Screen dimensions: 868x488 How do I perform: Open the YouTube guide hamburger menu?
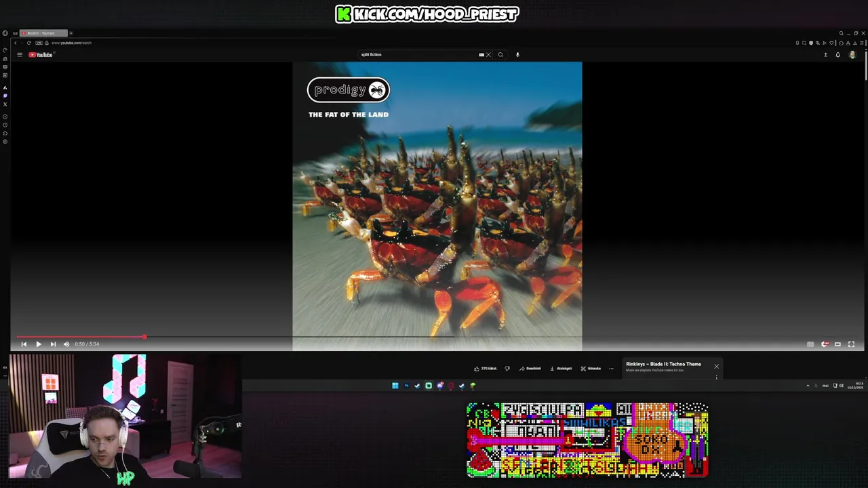[x=20, y=55]
